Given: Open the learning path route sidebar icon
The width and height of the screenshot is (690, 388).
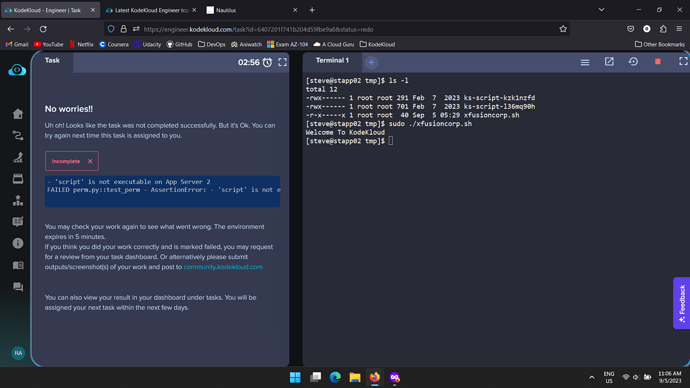Looking at the screenshot, I should (18, 135).
